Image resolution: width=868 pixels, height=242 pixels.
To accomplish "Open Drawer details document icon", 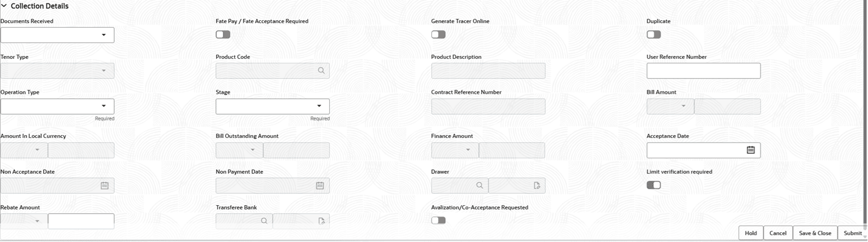I will click(537, 185).
